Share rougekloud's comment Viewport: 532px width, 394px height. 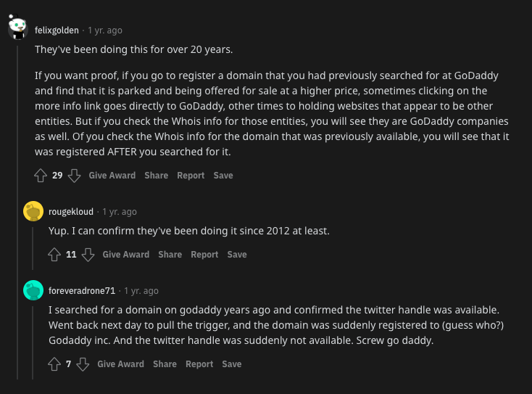point(170,255)
